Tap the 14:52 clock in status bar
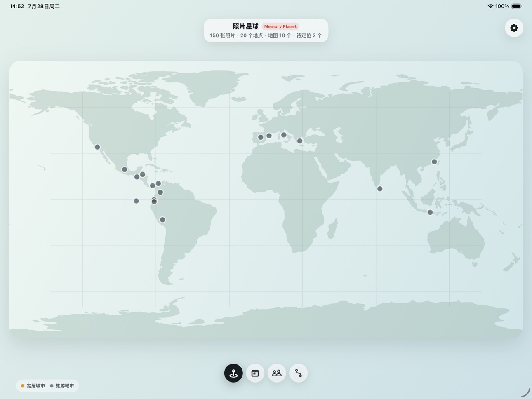Screen dimensions: 532x399 pos(17,6)
